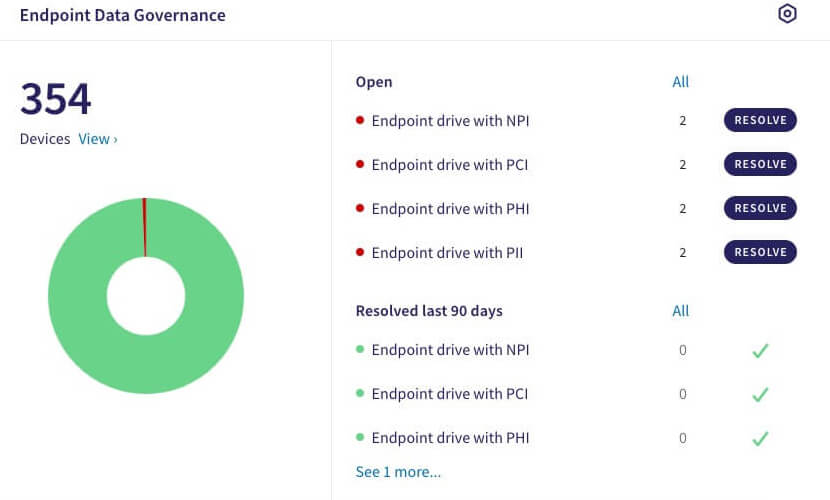Viewport: 830px width, 500px height.
Task: Resolve Endpoint drive with NPI
Action: click(760, 120)
